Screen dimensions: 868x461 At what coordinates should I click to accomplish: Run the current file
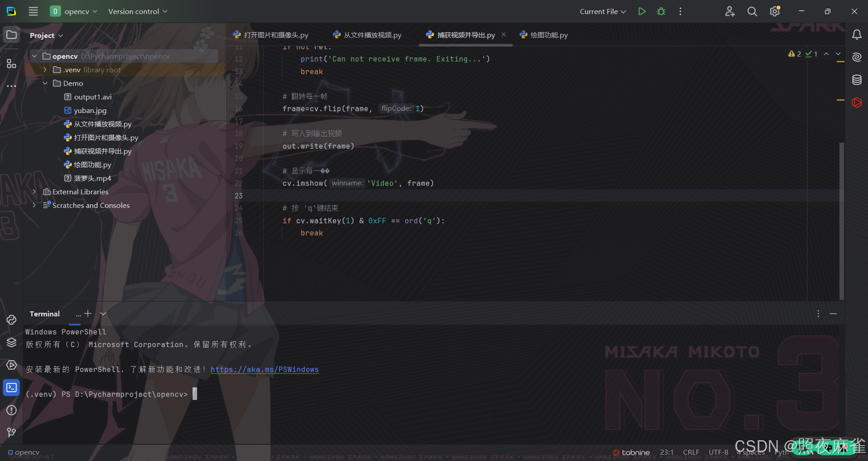642,11
